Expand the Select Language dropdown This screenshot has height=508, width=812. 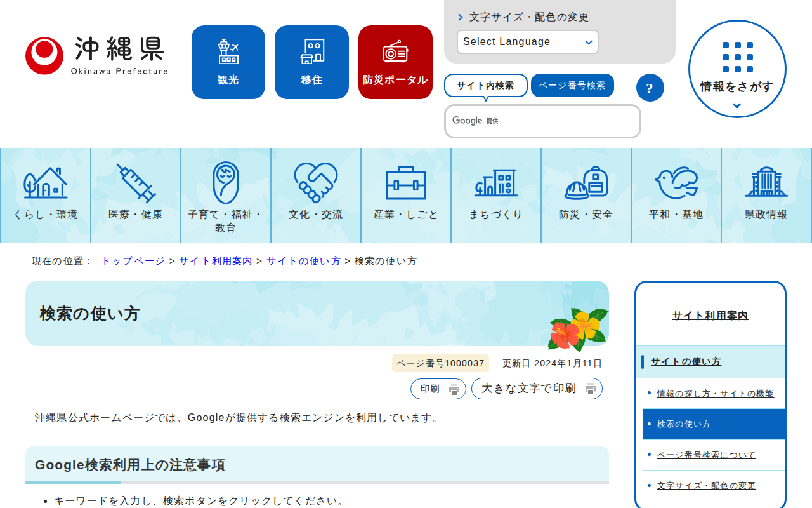pos(528,42)
